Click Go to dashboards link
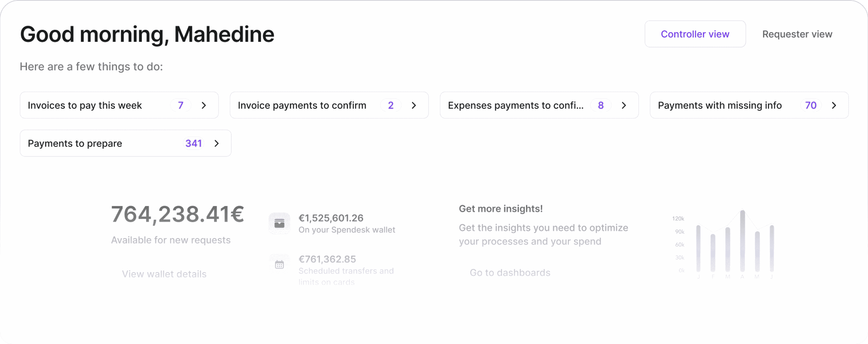This screenshot has width=868, height=344. pyautogui.click(x=510, y=273)
